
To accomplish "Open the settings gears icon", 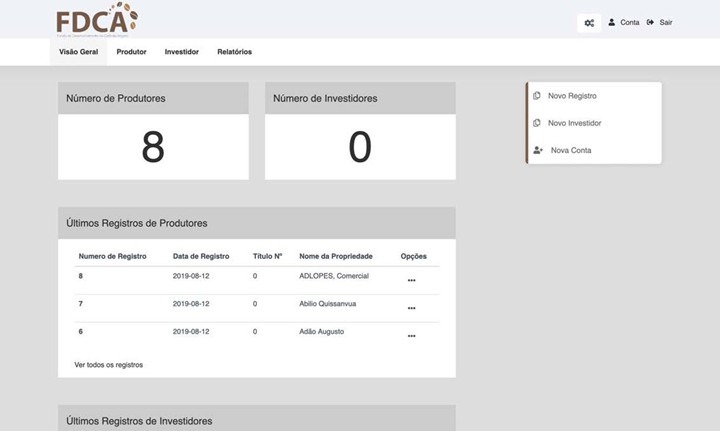I will [589, 23].
